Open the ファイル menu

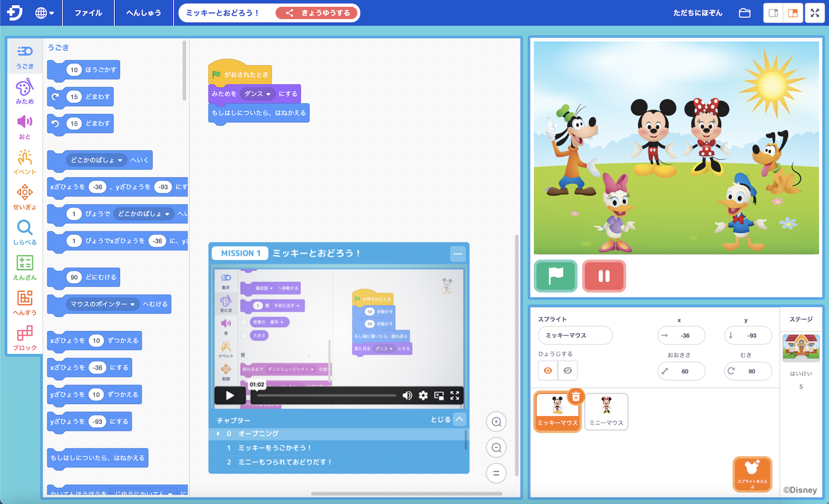coord(88,13)
